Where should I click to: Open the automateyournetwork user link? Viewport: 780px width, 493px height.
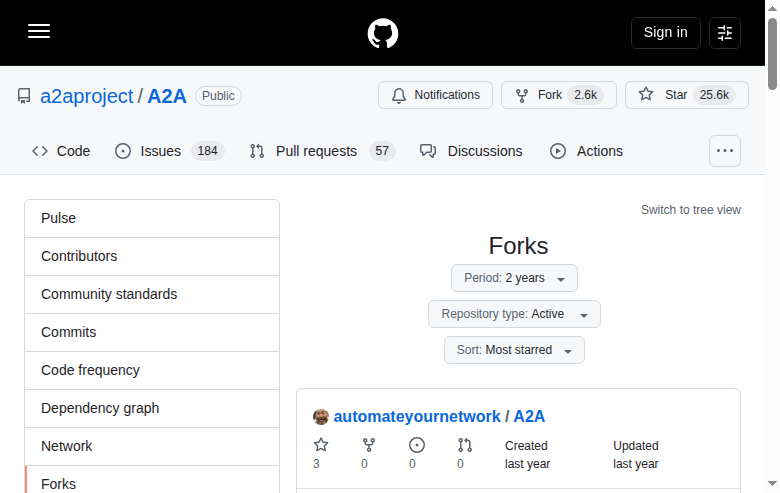click(417, 416)
